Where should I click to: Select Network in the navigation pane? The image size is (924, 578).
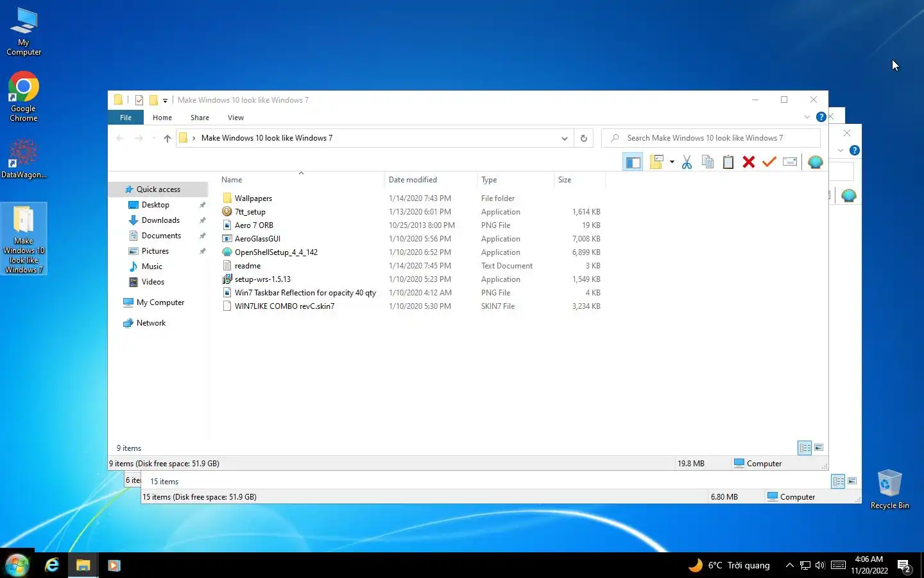(151, 323)
